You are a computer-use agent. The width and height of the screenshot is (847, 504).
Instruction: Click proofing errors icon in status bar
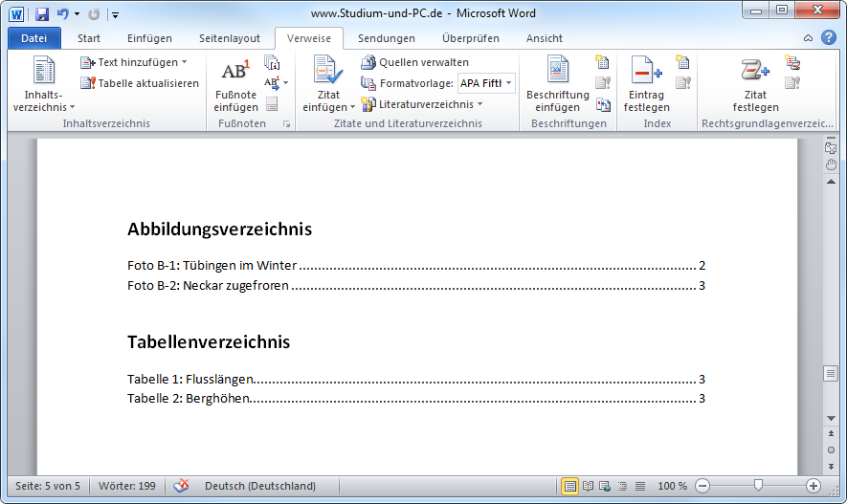(x=182, y=486)
